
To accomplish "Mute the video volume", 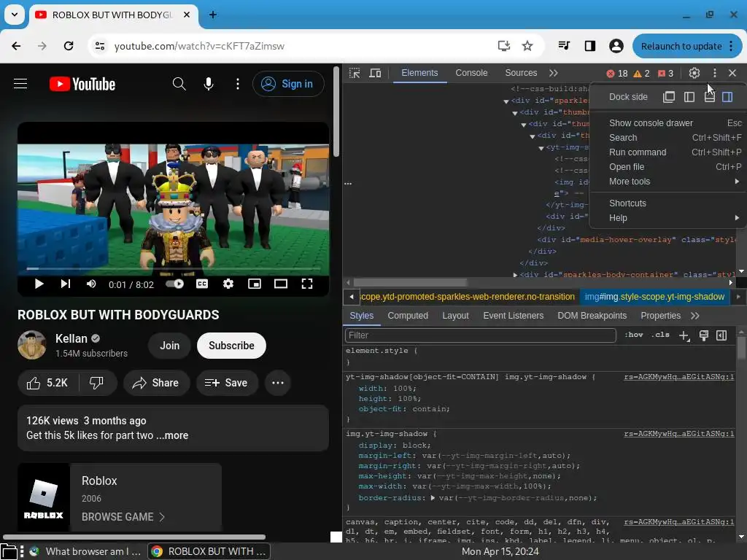I will (x=91, y=284).
